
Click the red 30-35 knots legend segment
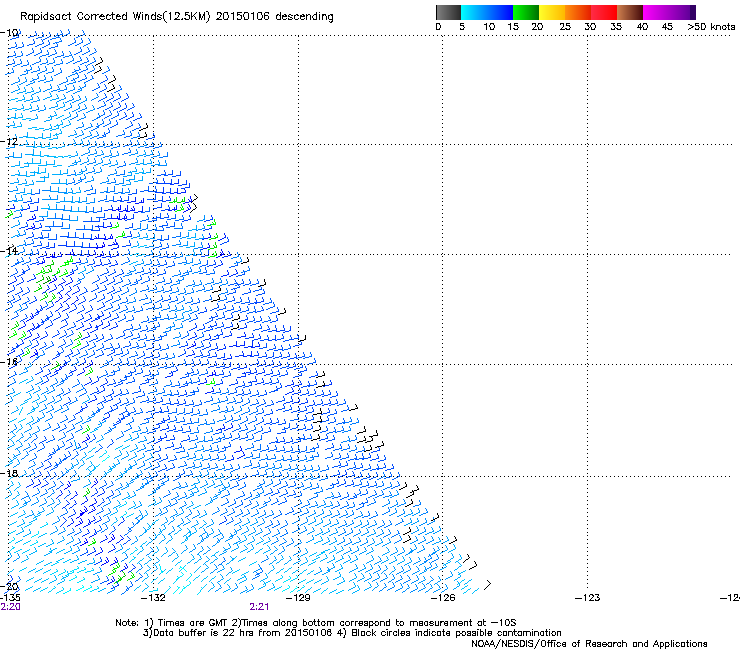coord(604,12)
